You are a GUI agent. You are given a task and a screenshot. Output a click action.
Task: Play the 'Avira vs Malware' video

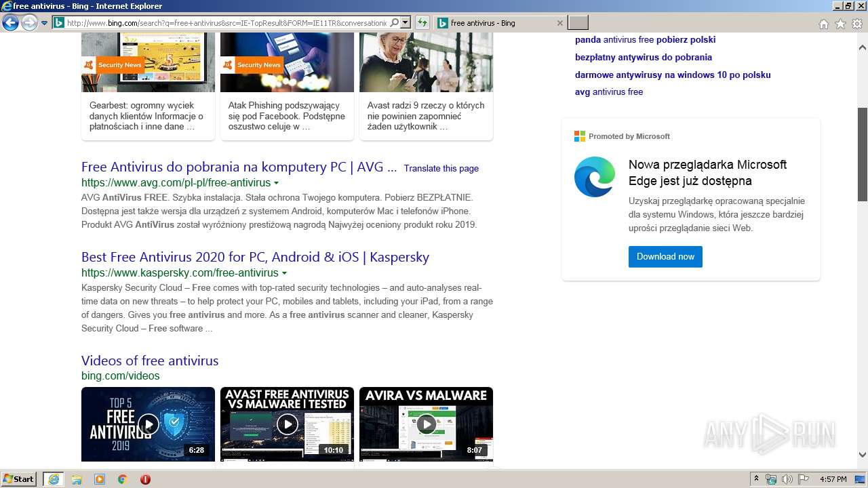click(x=426, y=424)
